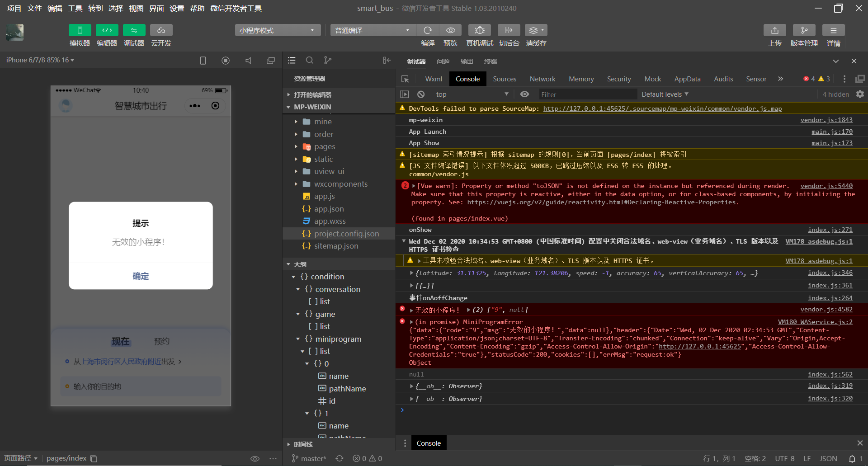Collapse the sidebar panel icon
The image size is (868, 466).
coord(387,60)
